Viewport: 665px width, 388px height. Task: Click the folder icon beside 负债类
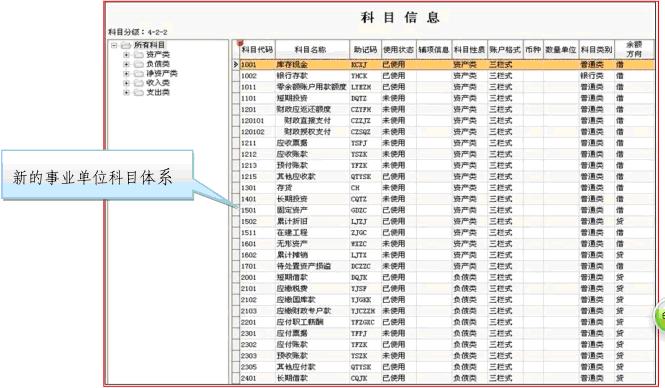point(139,64)
